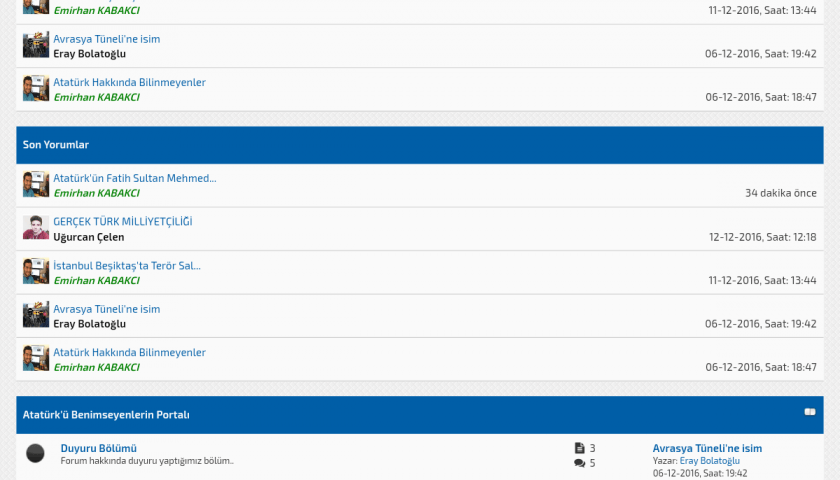This screenshot has width=840, height=480.
Task: Collapse the Atatürk'ü Benimseyenlerin Portalı category
Action: 810,412
